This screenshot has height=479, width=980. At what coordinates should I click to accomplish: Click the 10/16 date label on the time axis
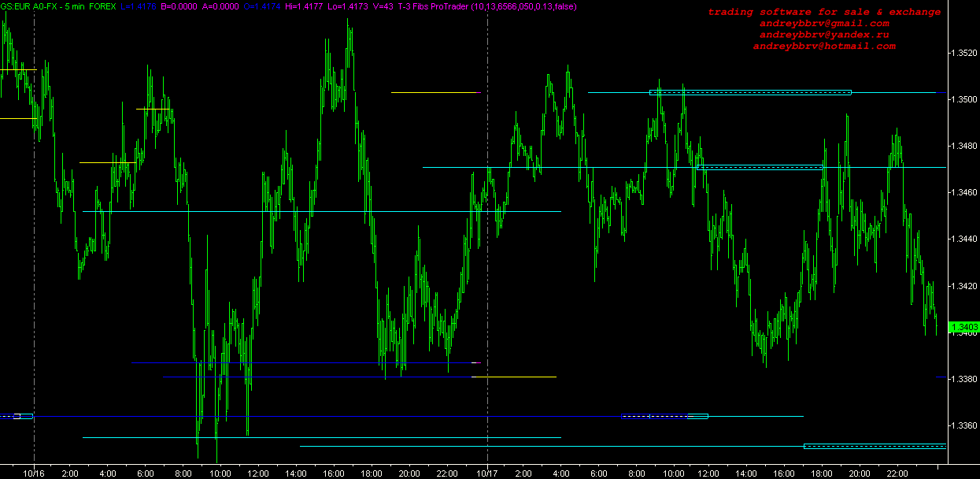click(34, 473)
